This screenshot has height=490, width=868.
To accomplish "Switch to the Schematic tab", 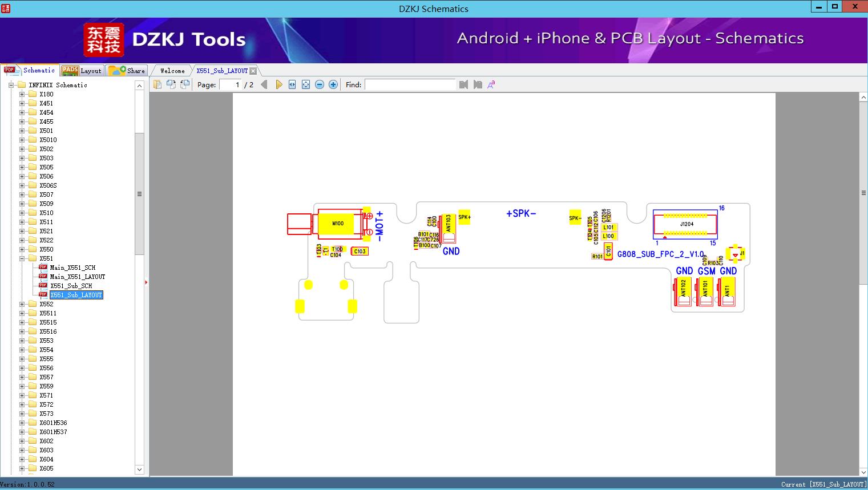I will coord(30,70).
